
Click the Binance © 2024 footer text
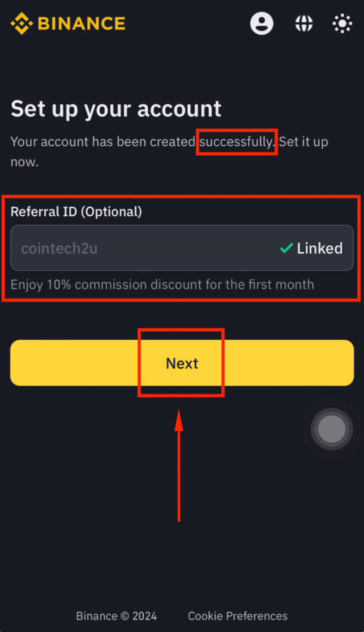[116, 616]
